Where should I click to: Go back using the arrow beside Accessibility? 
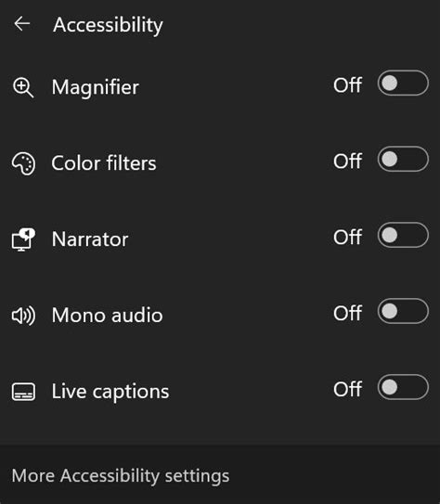point(22,24)
